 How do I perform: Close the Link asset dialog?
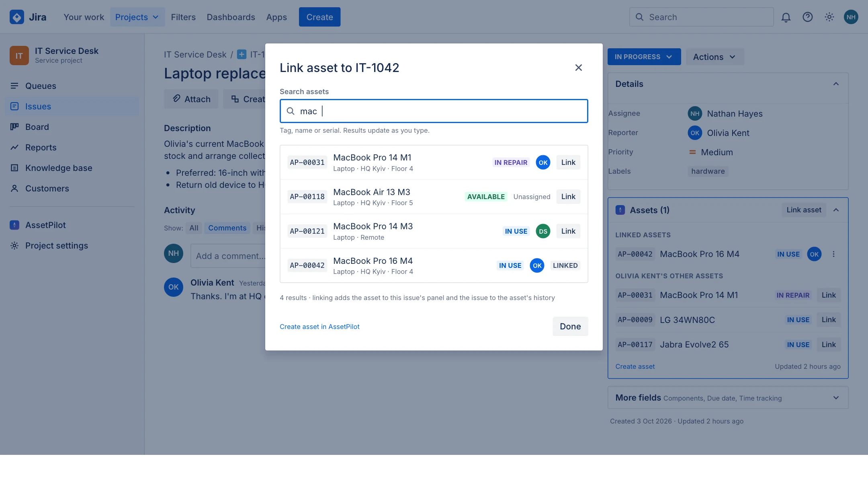(x=579, y=68)
